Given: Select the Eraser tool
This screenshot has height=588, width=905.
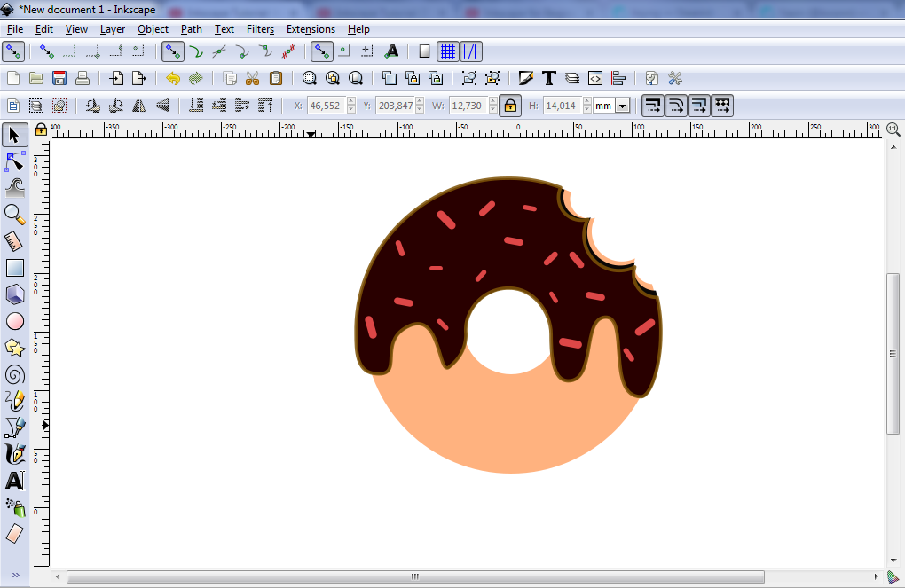Looking at the screenshot, I should click(14, 534).
